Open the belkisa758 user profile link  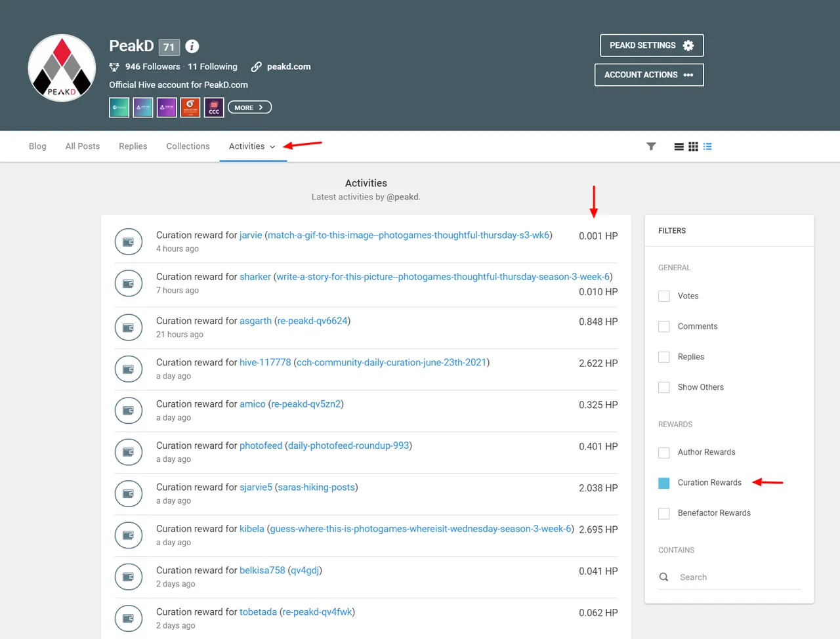[262, 570]
